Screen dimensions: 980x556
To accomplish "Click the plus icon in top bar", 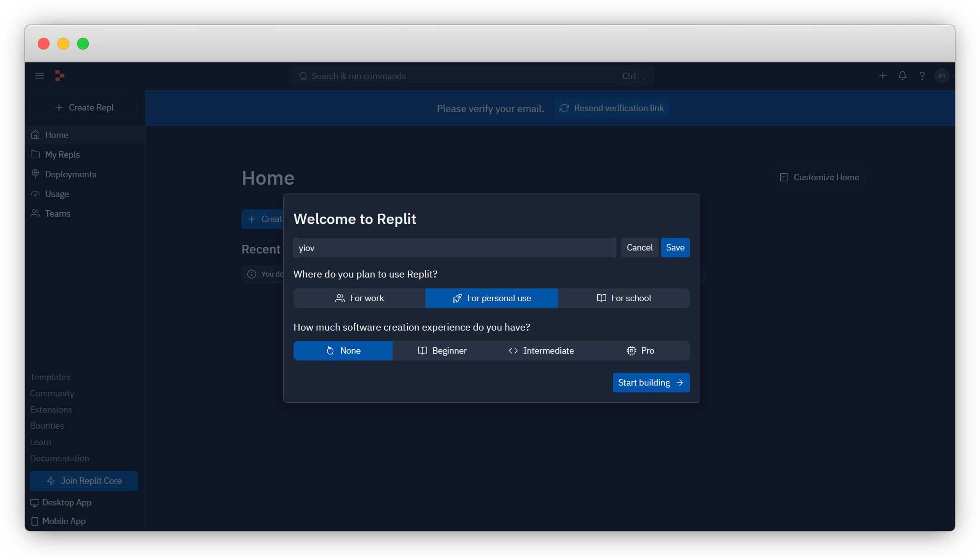I will click(882, 76).
